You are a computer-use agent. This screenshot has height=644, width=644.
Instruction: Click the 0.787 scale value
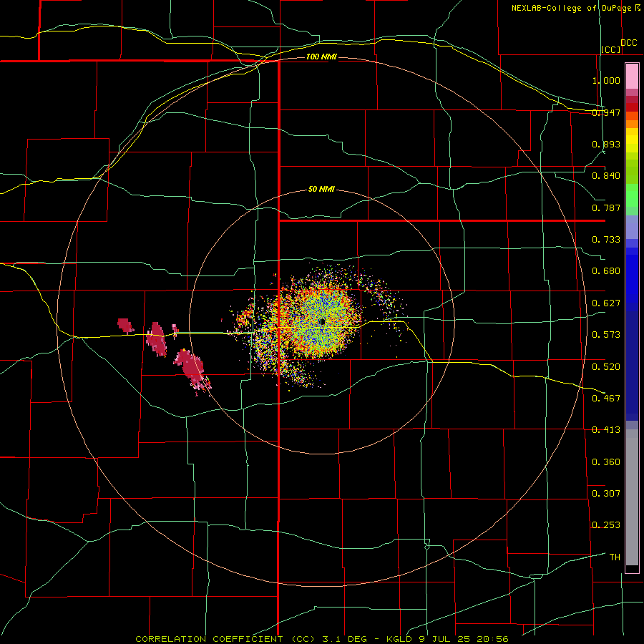coord(606,208)
